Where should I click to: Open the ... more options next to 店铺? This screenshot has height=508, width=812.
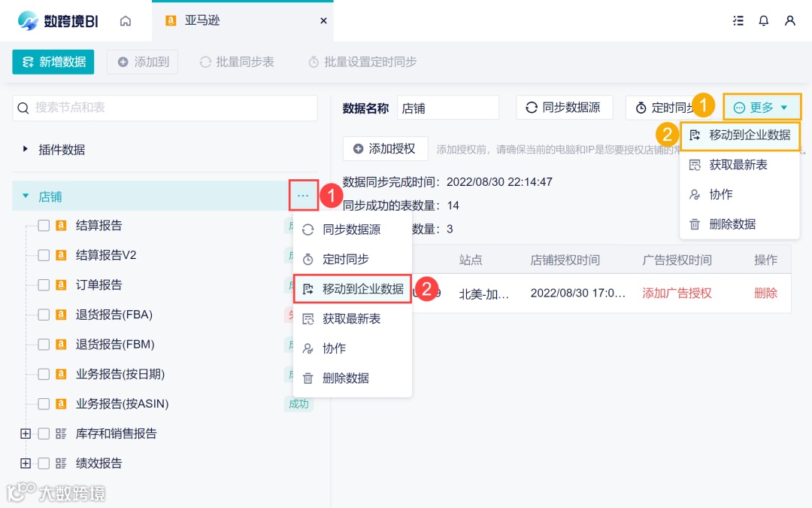(303, 195)
